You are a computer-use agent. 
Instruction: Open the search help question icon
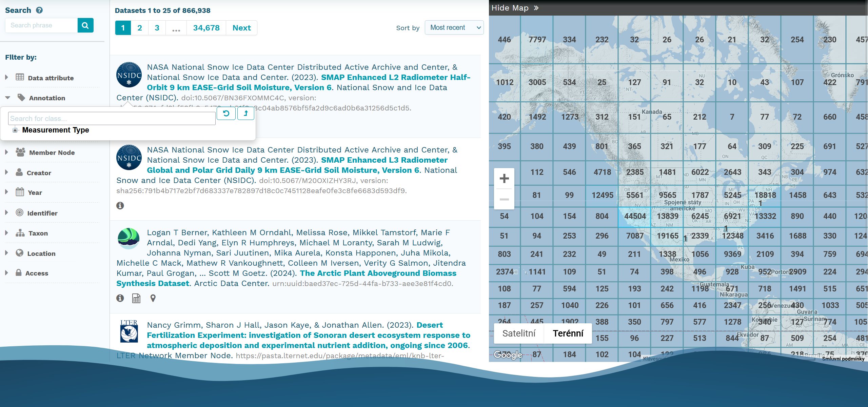39,10
